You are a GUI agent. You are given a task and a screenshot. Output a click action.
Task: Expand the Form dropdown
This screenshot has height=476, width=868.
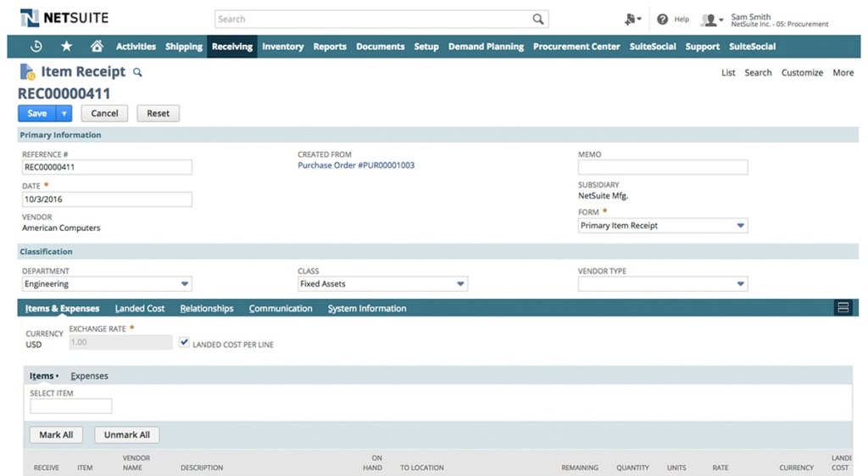click(x=740, y=226)
